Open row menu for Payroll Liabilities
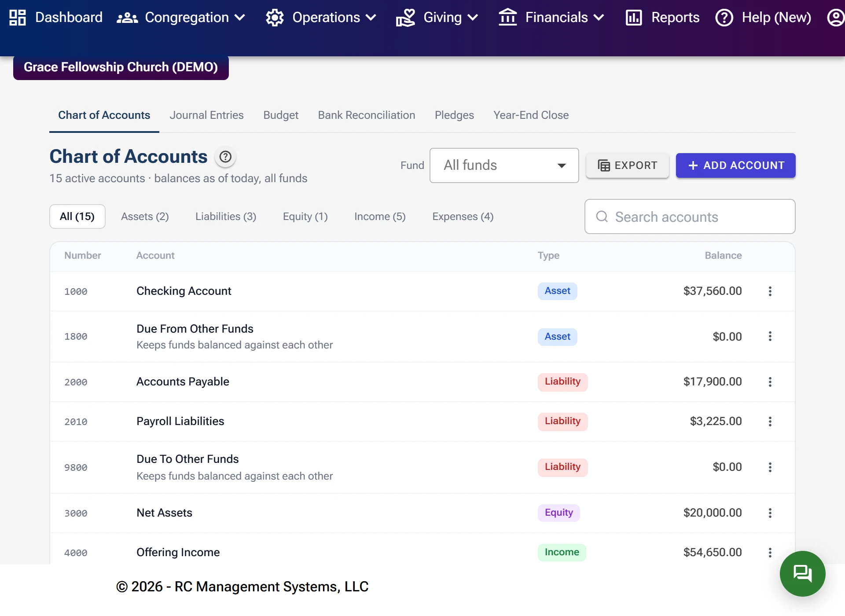This screenshot has height=616, width=845. click(770, 422)
